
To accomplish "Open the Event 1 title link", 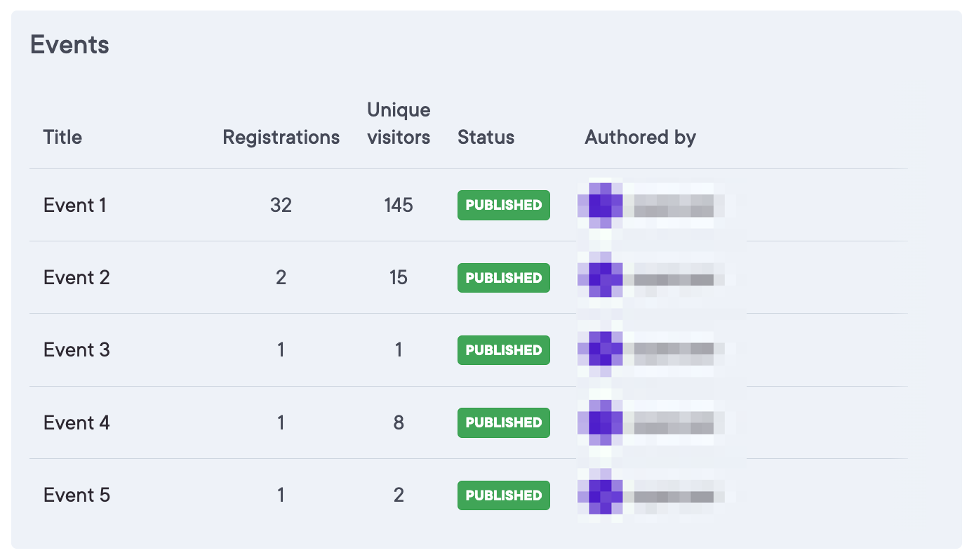I will [x=75, y=205].
